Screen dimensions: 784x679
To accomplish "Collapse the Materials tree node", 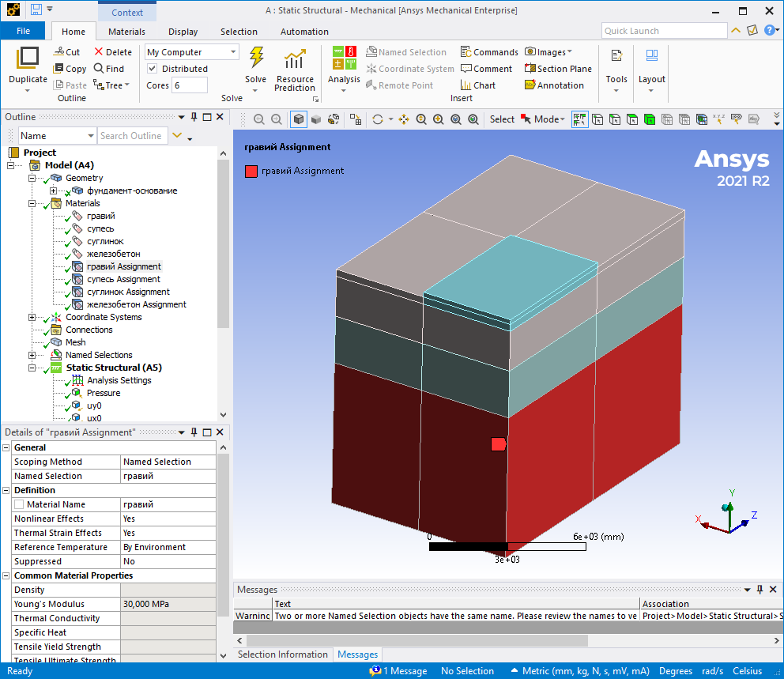I will [32, 203].
